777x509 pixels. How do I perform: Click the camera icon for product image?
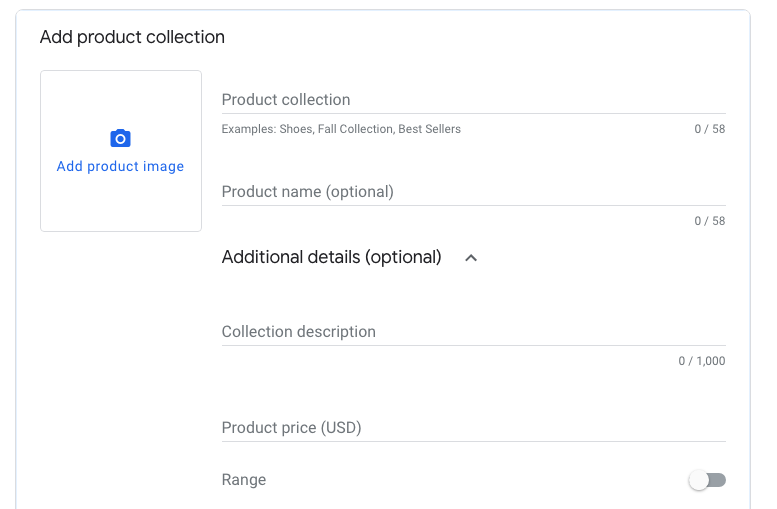click(x=120, y=139)
